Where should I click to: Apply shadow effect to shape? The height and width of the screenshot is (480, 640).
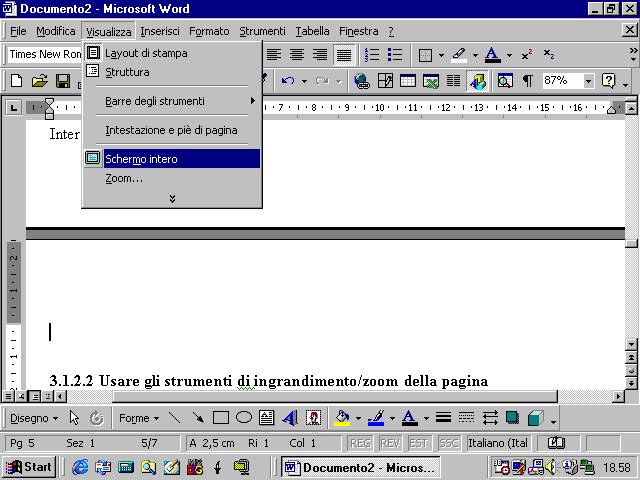tap(512, 418)
